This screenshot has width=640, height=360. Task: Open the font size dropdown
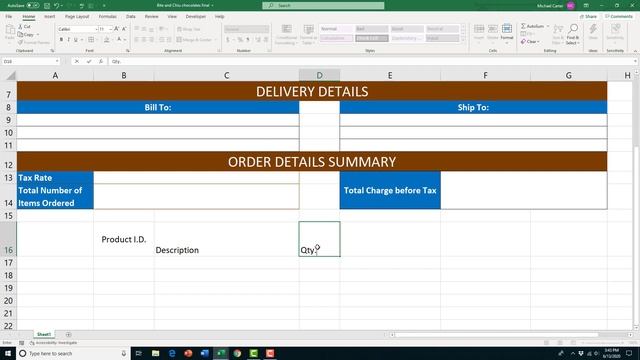pos(111,29)
